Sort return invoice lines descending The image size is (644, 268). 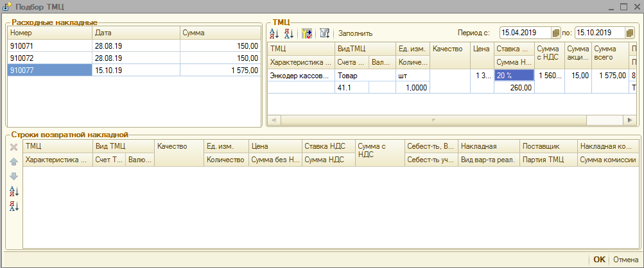pos(14,206)
